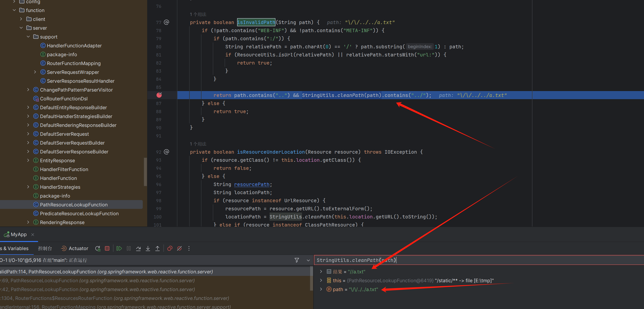Screen dimensions: 644x309
Task: Click the project tree vertical scrollbar
Action: coord(145,172)
